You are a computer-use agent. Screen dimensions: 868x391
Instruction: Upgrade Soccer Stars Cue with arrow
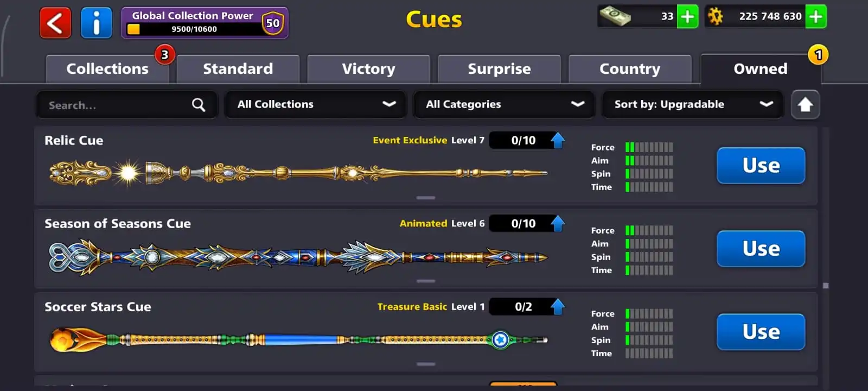[x=558, y=306]
